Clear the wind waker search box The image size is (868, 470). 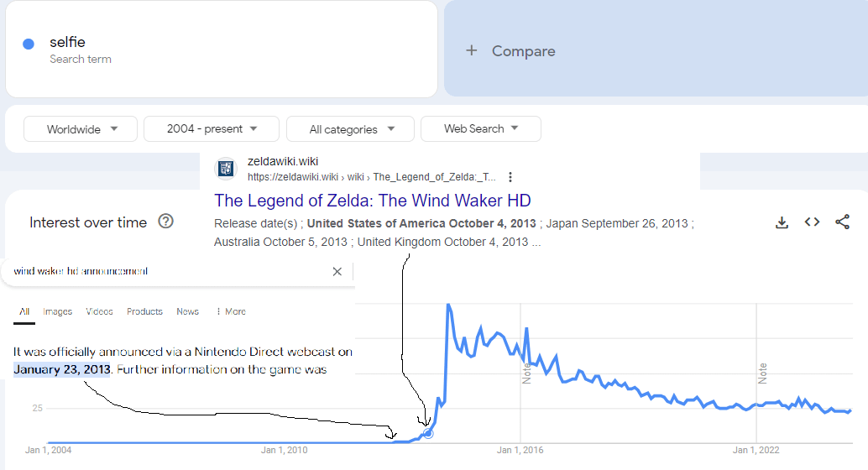click(337, 271)
